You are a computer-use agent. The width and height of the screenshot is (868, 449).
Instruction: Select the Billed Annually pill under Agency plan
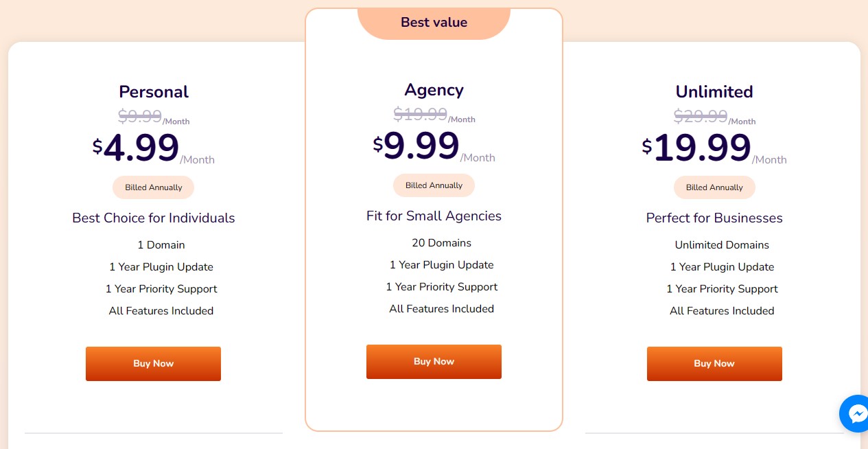point(434,185)
